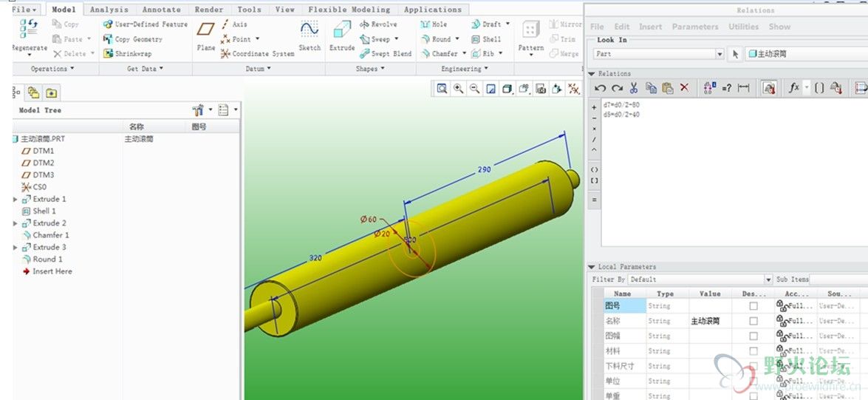Check the Designate box for 名称 parameter

click(753, 321)
